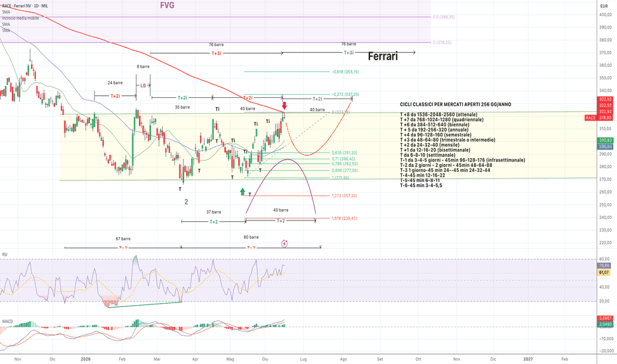Screen dimensions: 617x364
Task: Select the Giu time axis label
Action: coord(265,359)
